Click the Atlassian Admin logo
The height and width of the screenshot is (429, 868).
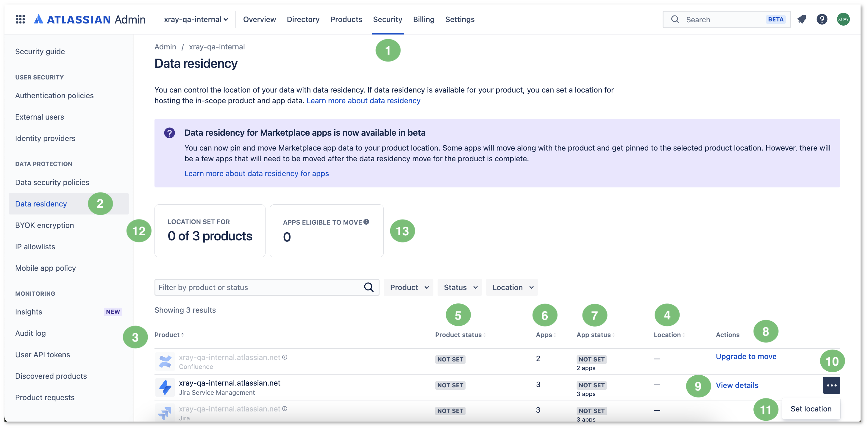tap(90, 20)
